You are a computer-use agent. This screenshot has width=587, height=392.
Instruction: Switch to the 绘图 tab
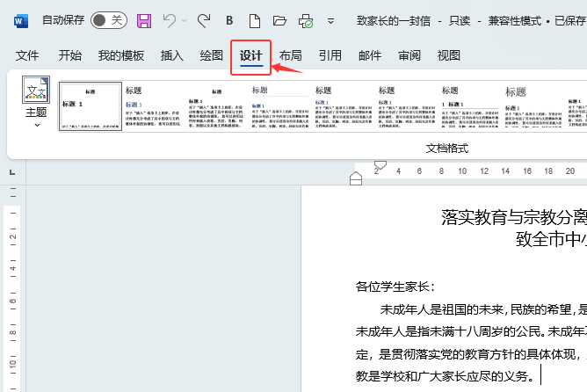click(212, 55)
